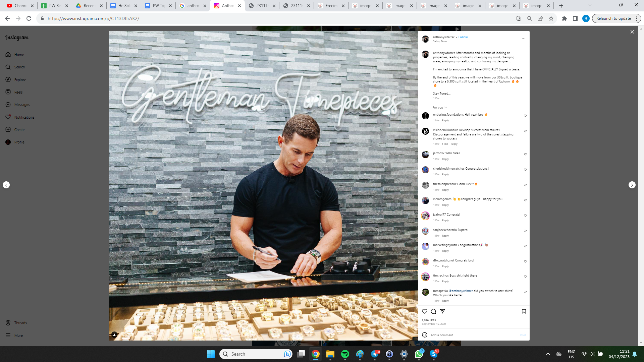
Task: Click the Add a comment field
Action: [x=473, y=335]
